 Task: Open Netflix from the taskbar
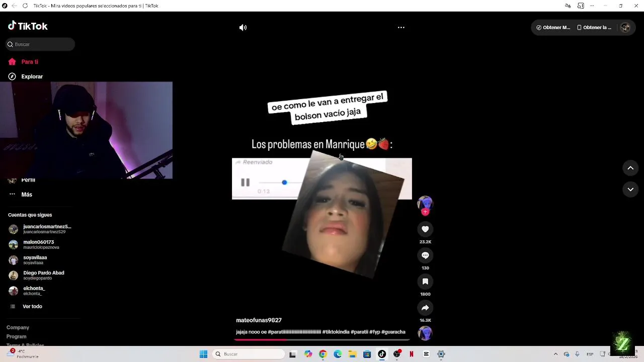click(412, 354)
